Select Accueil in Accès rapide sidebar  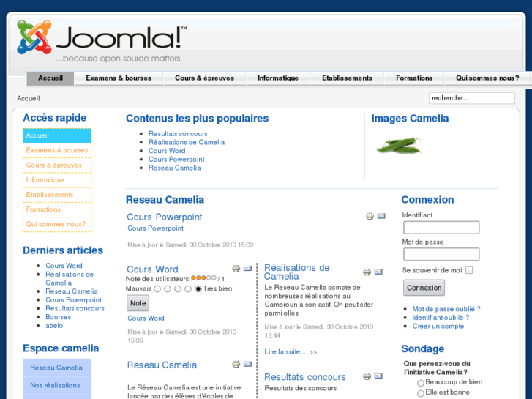(x=57, y=135)
